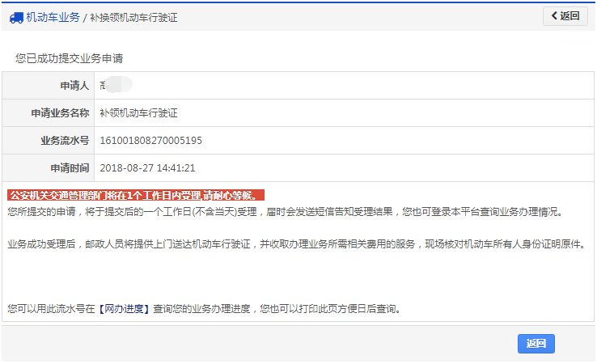Screen dimensions: 597x364
Task: Open the 机动车业务 breadcrumb link
Action: pyautogui.click(x=53, y=17)
